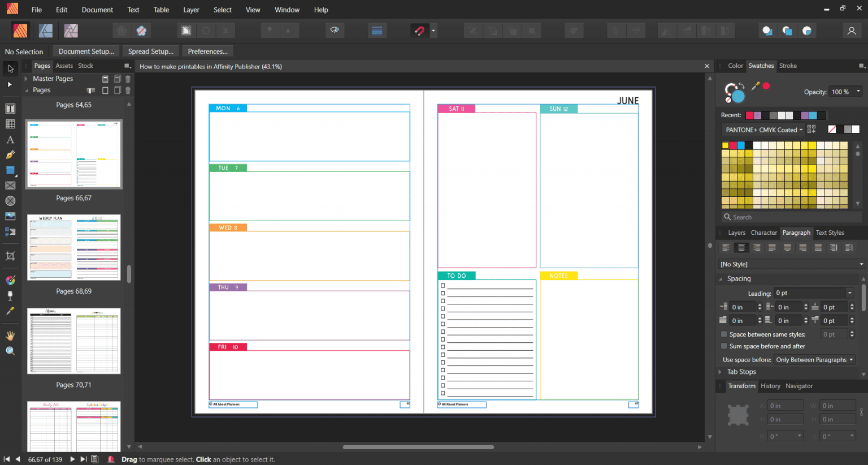Open the Preferences button

click(x=207, y=51)
